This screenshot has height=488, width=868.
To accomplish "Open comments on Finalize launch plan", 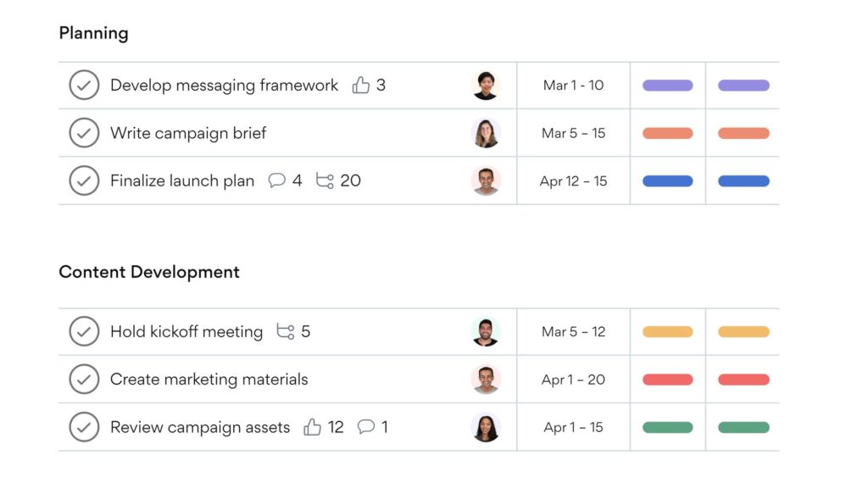I will click(x=277, y=180).
